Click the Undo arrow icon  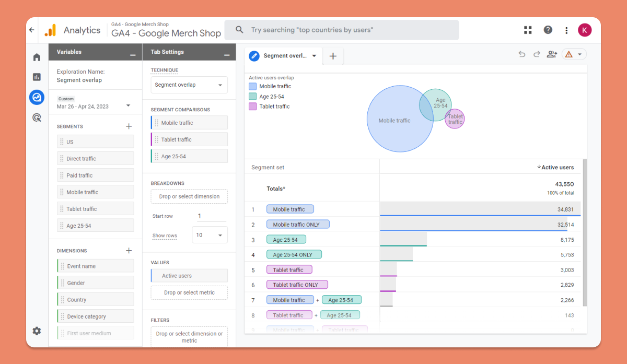click(x=521, y=54)
